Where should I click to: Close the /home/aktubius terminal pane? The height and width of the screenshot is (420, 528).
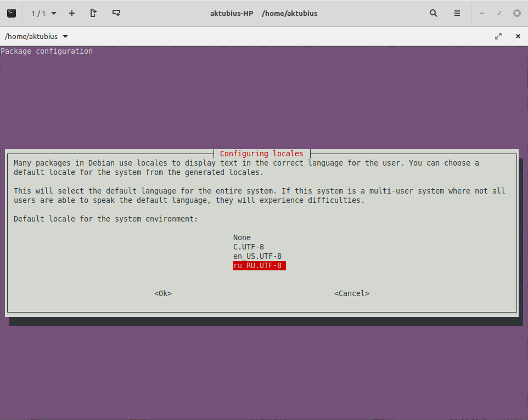pos(518,36)
